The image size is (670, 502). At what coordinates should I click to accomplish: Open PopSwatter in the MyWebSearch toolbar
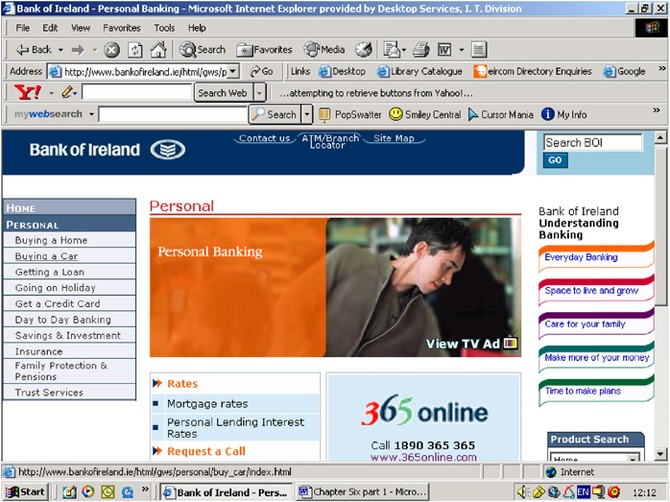[350, 114]
